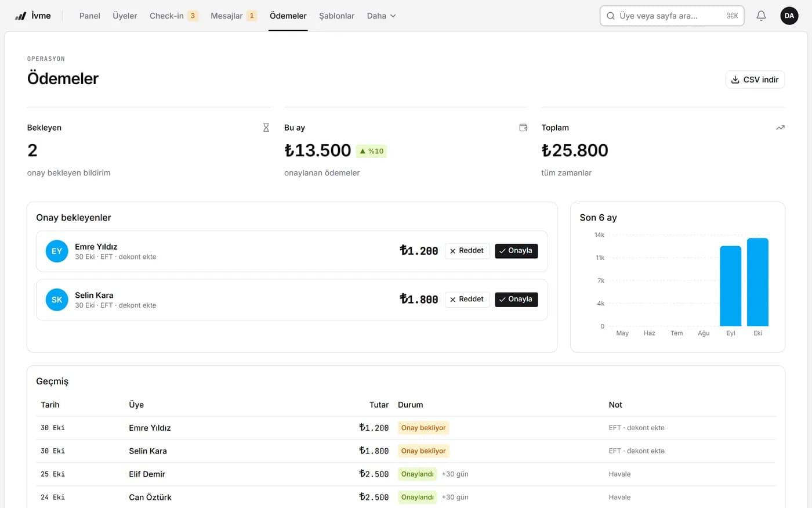Download payments with CSV indir

click(x=755, y=80)
